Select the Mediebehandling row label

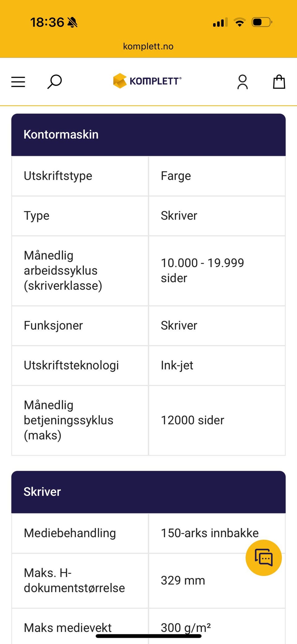[70, 533]
